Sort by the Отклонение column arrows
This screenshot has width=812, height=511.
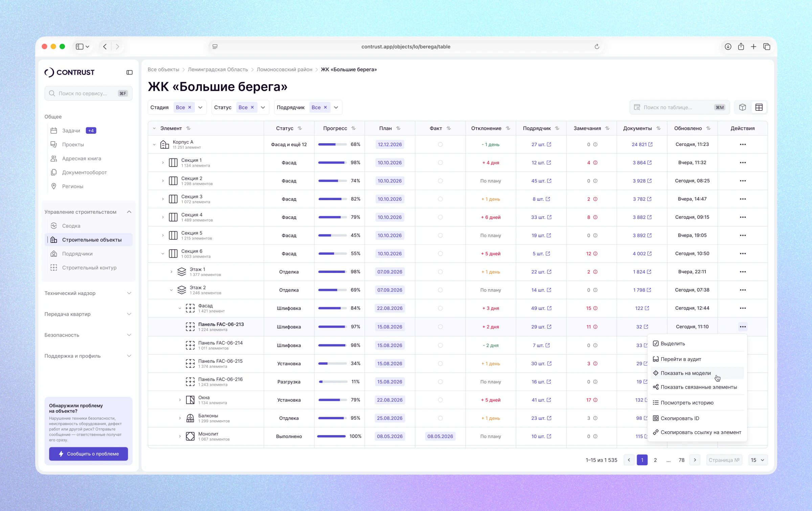(x=508, y=128)
